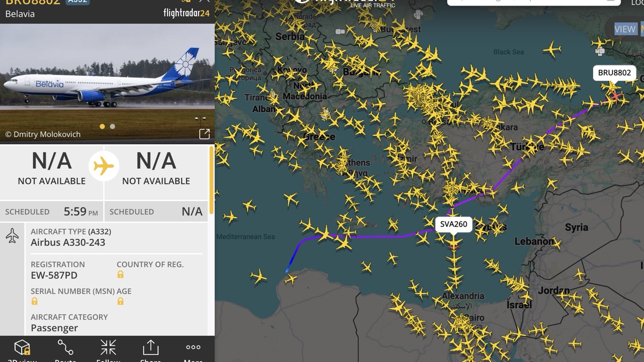Image resolution: width=644 pixels, height=362 pixels.
Task: Select the SVA260 flight label on map
Action: point(454,224)
